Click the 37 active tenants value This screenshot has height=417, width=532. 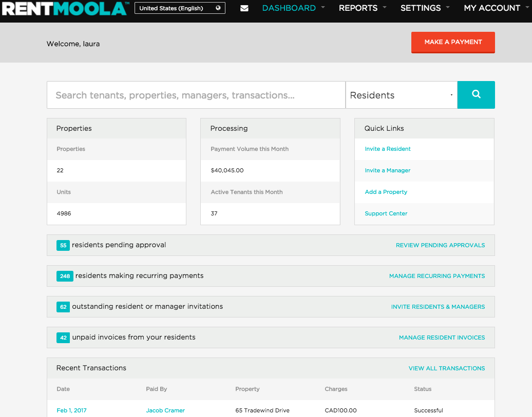click(x=214, y=213)
